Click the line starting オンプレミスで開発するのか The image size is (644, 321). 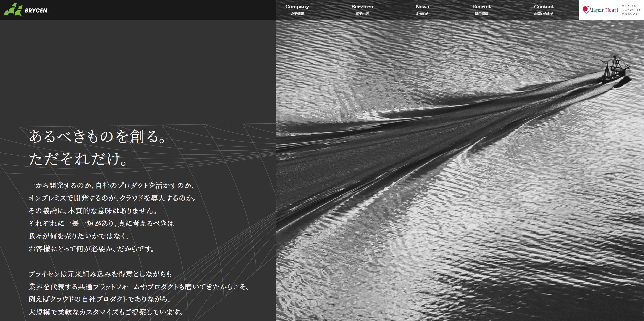tap(113, 198)
